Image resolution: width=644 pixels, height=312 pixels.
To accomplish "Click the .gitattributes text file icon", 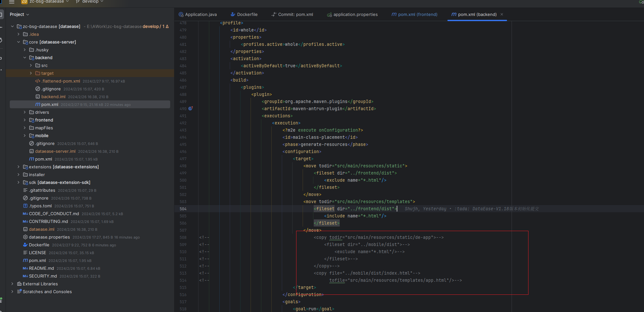I will click(25, 190).
